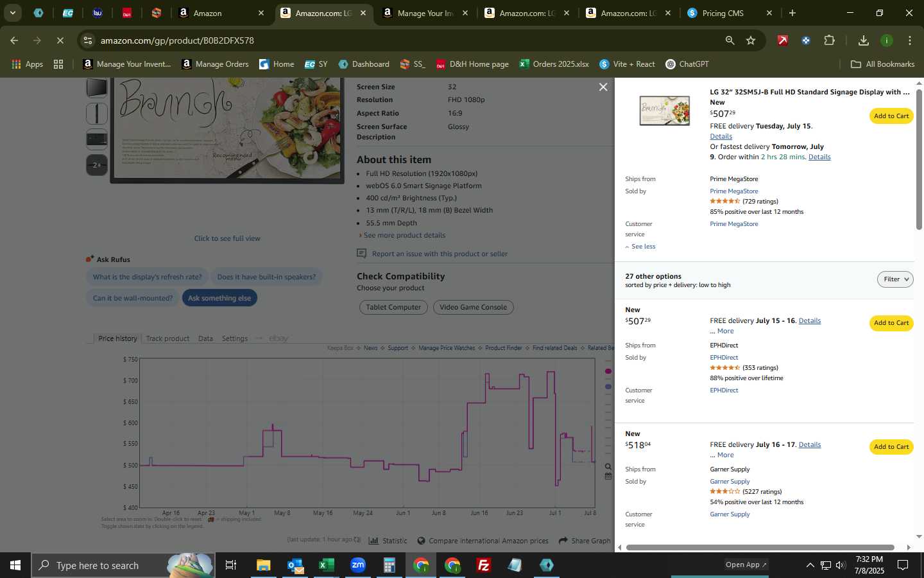Click the grid icon next to Apps
Screen dimensions: 924x578
pyautogui.click(x=58, y=64)
